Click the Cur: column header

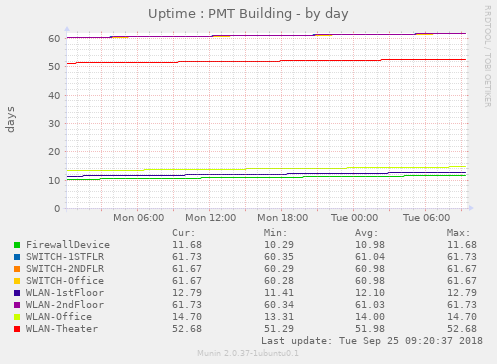[x=184, y=233]
